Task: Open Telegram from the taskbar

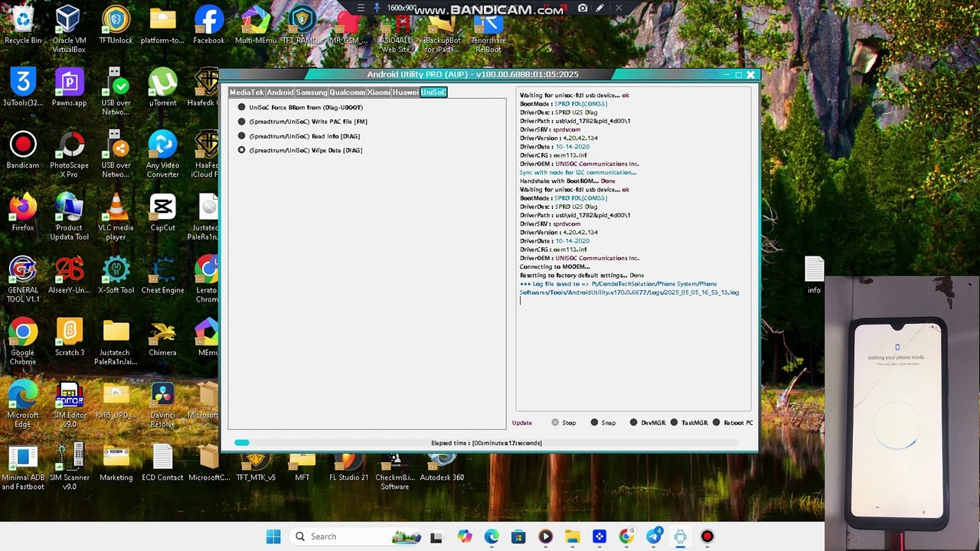Action: pyautogui.click(x=654, y=536)
